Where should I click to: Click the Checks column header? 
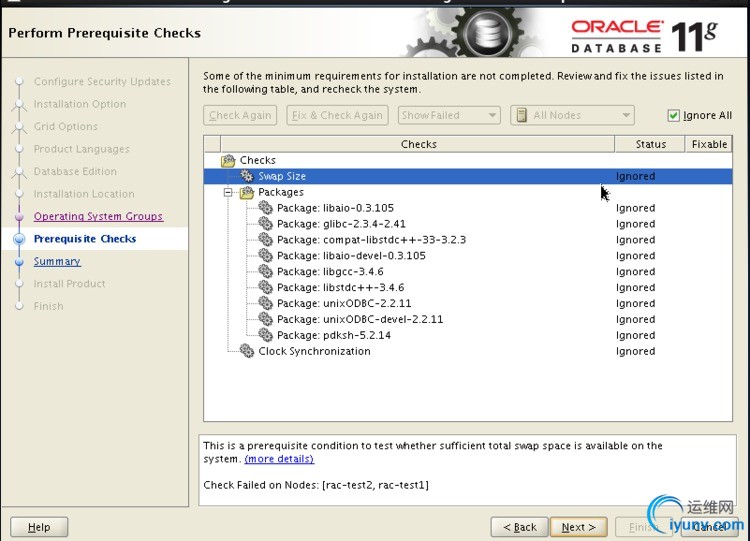tap(418, 144)
